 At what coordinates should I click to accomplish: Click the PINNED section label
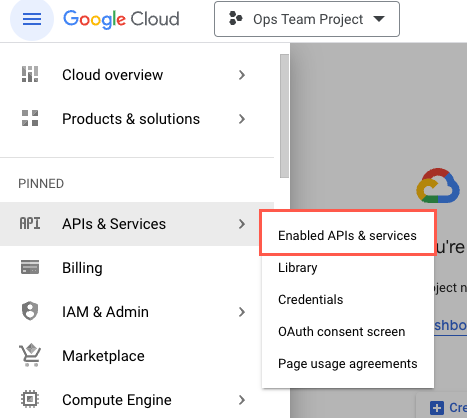pos(41,184)
